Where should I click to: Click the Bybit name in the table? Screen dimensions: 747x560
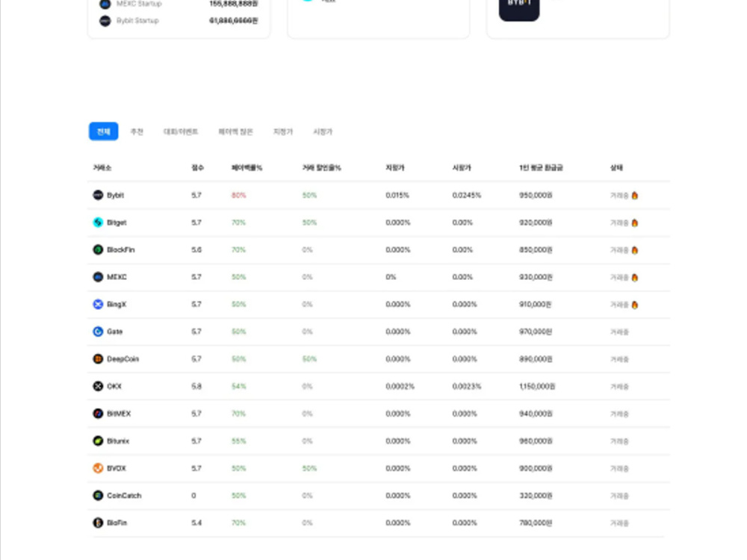point(115,195)
